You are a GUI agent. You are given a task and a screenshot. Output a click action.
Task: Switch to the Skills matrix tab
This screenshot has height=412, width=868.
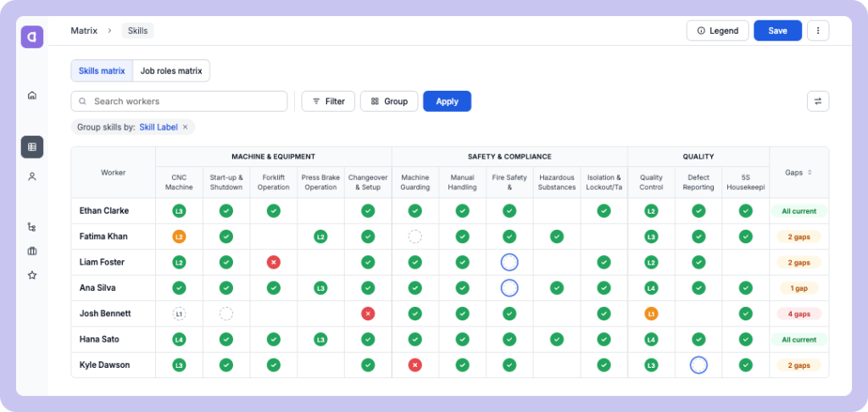102,71
